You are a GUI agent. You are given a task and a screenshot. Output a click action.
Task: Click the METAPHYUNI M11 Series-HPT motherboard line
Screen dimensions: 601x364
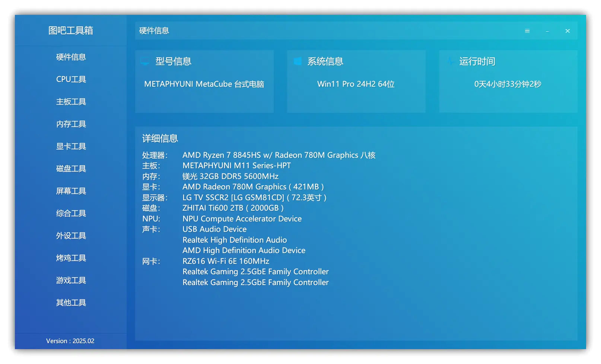pyautogui.click(x=237, y=166)
